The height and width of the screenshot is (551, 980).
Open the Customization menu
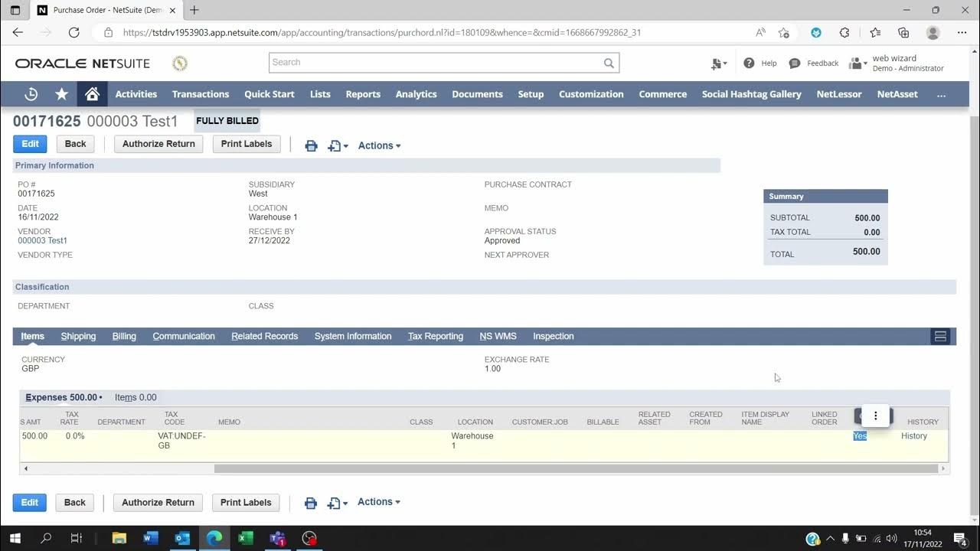coord(591,94)
